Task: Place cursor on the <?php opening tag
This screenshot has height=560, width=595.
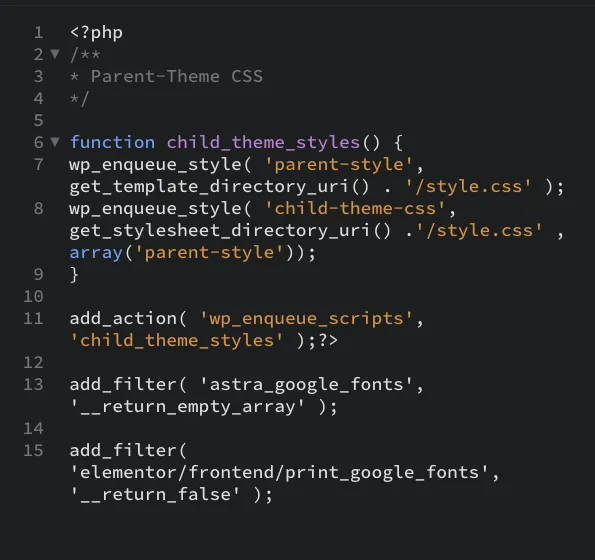Action: pyautogui.click(x=96, y=33)
